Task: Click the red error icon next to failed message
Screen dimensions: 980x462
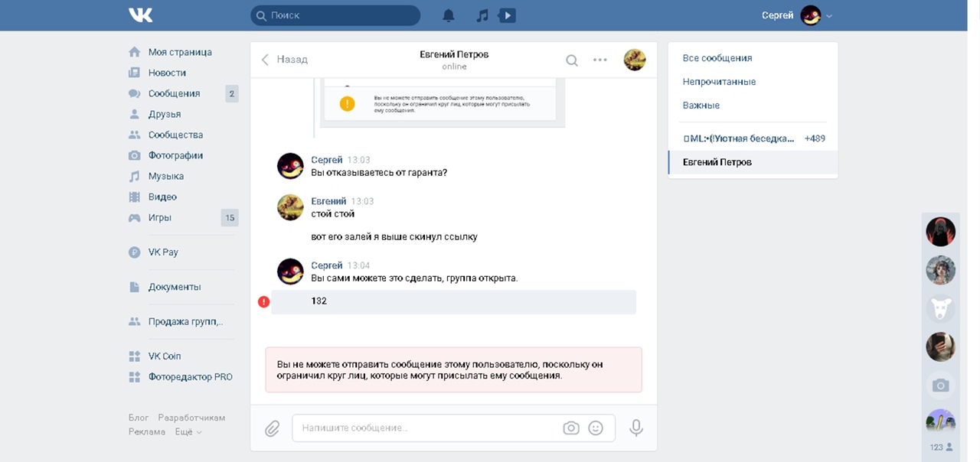Action: 264,301
